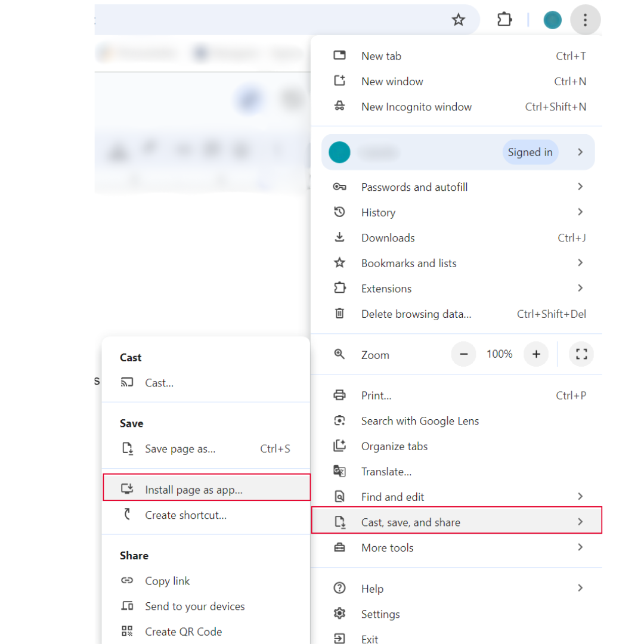Click the Copy link chain icon
The height and width of the screenshot is (644, 644).
(x=127, y=581)
